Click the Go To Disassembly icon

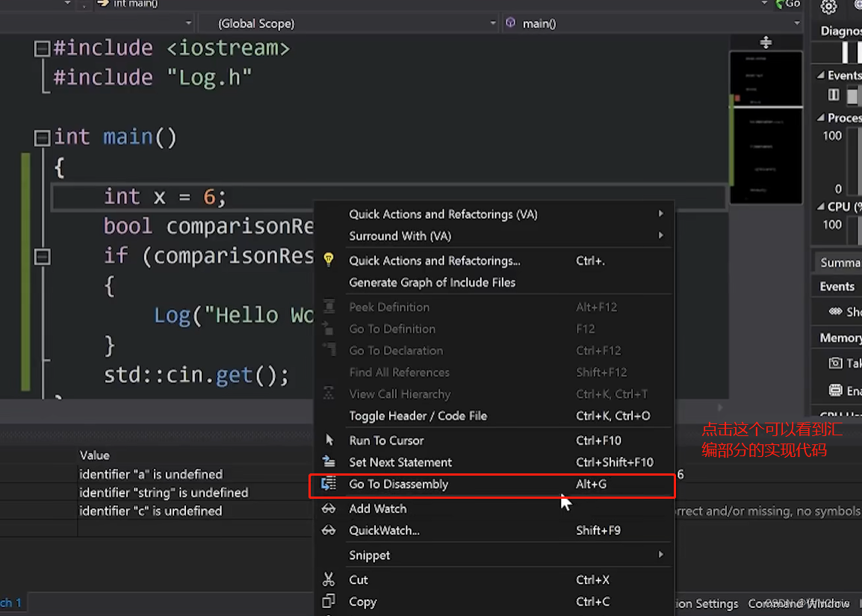329,484
